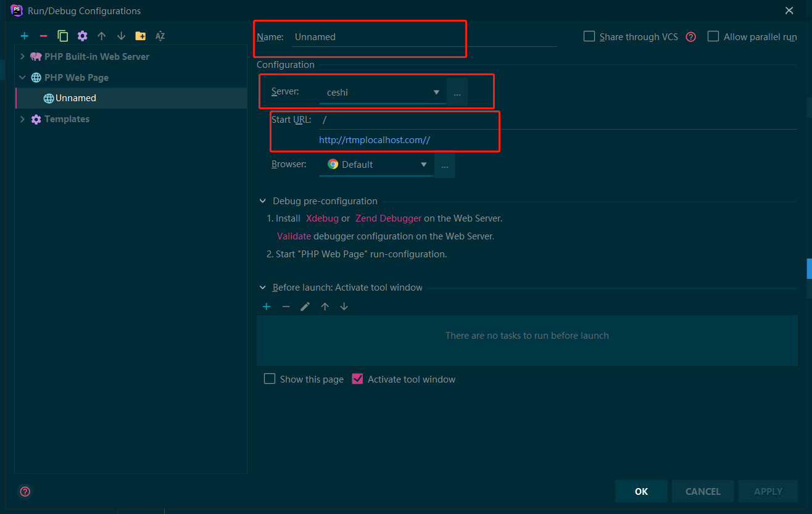Move before-launch task down arrow
The height and width of the screenshot is (514, 812).
344,307
